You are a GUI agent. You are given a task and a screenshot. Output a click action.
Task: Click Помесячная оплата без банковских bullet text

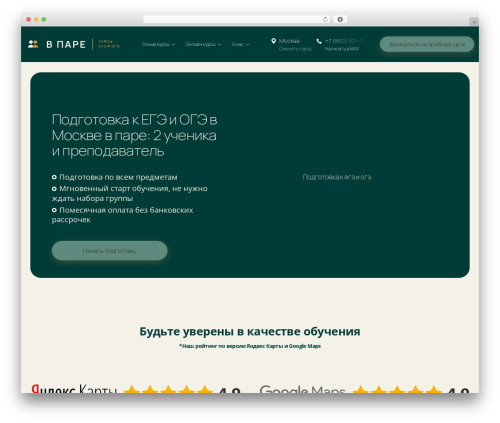123,215
